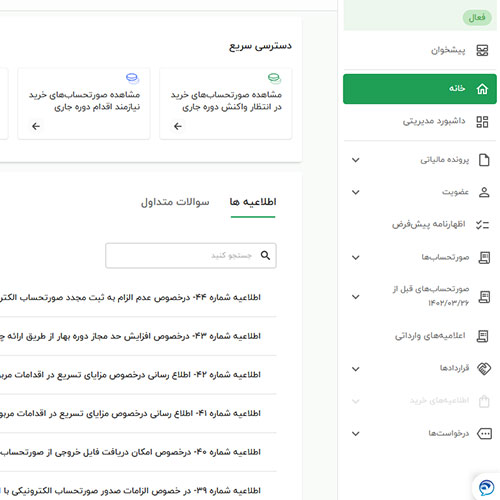Click the عضویت person icon
Image resolution: width=500 pixels, height=500 pixels.
pyautogui.click(x=484, y=192)
